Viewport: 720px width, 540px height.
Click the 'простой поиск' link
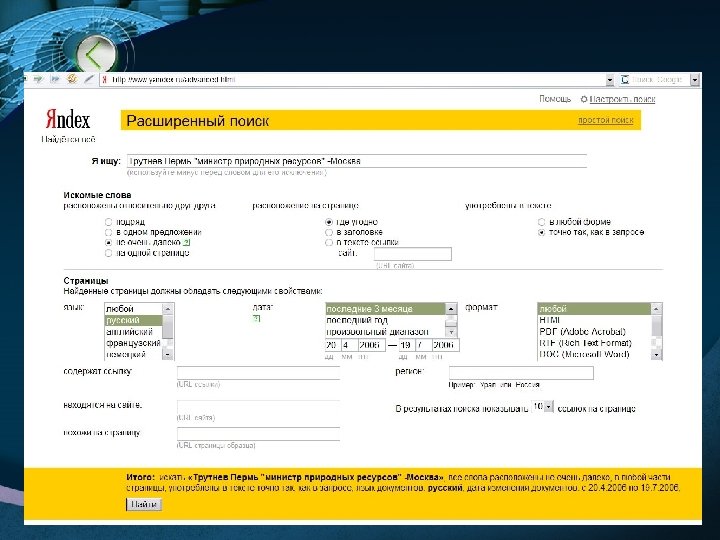click(605, 120)
